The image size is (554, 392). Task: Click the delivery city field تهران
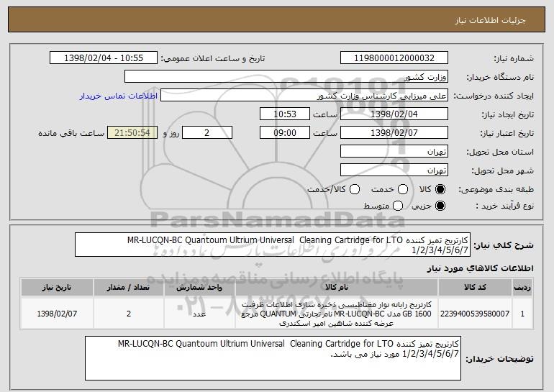click(x=394, y=170)
